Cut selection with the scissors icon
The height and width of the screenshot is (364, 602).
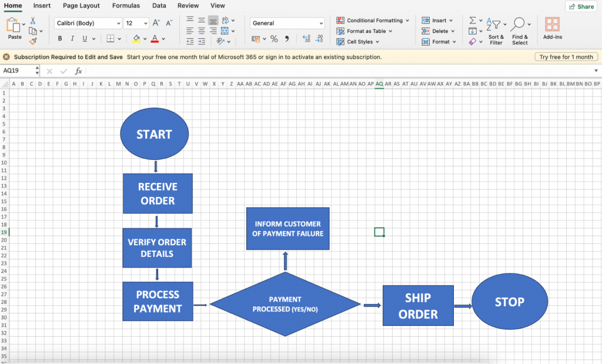coord(33,21)
